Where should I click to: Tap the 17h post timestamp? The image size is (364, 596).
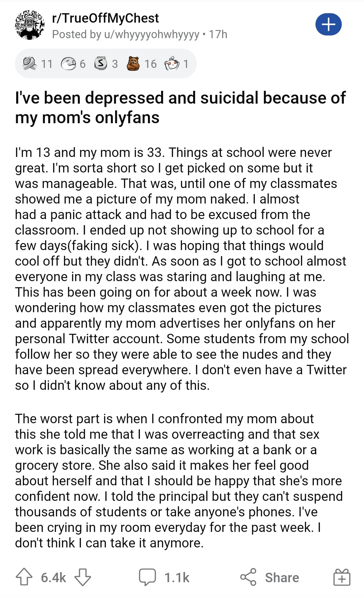(218, 34)
